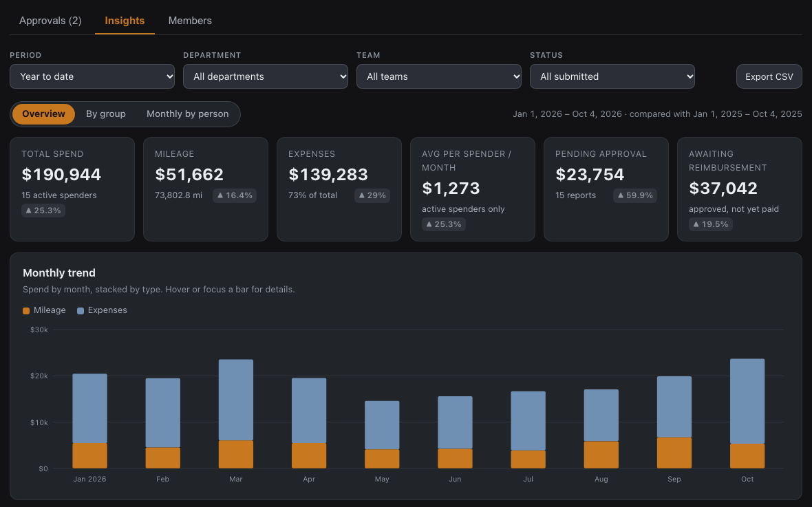Click the 29% change badge on Expenses
Screen dimensions: 812x507
[372, 195]
